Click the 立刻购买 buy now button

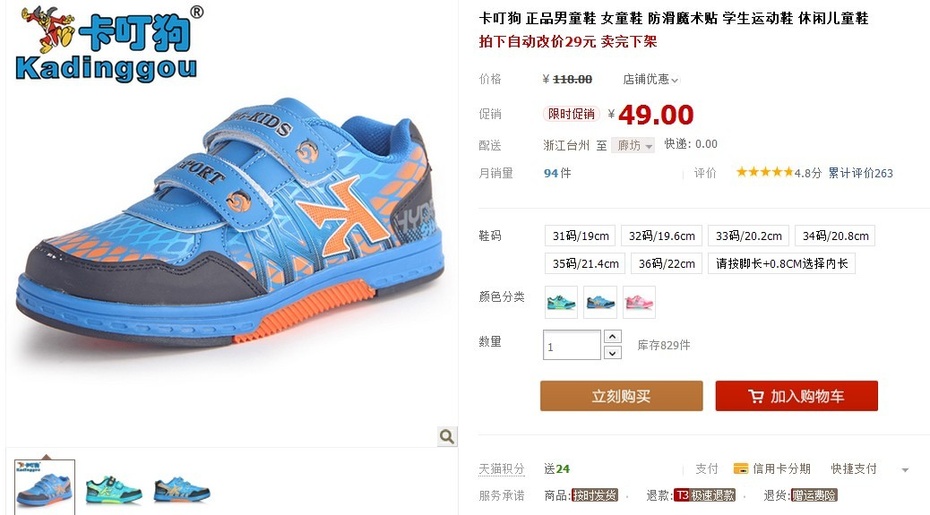[621, 396]
